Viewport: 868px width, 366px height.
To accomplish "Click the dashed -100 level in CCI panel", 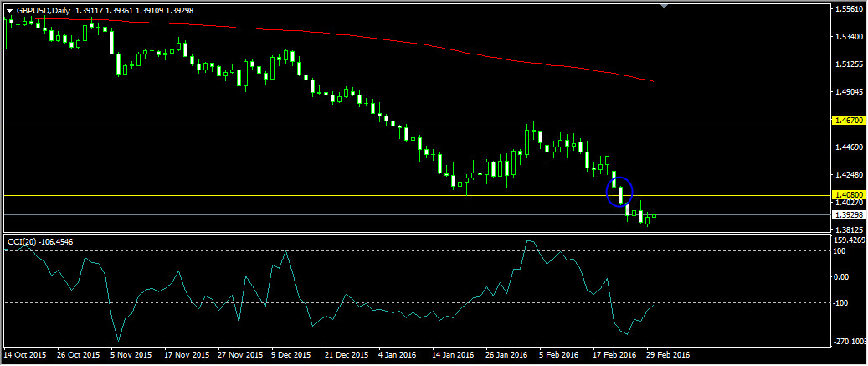I will pyautogui.click(x=419, y=302).
